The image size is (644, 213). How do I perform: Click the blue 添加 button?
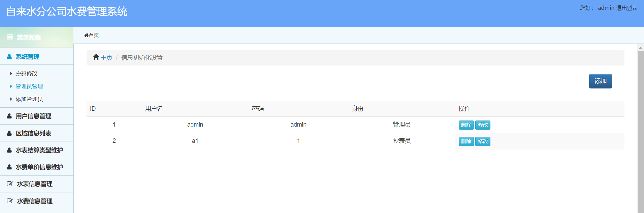[600, 81]
